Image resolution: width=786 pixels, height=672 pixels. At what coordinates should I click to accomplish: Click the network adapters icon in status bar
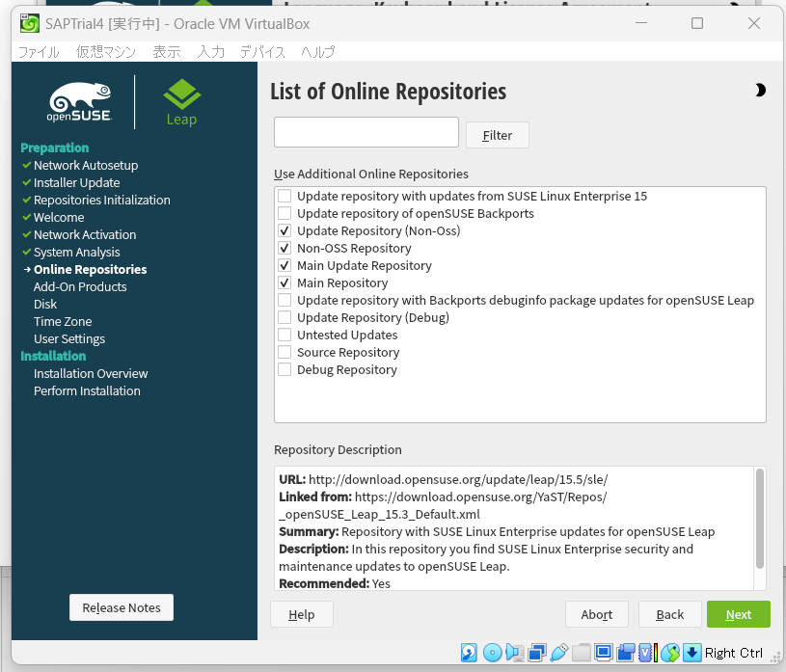pos(537,653)
